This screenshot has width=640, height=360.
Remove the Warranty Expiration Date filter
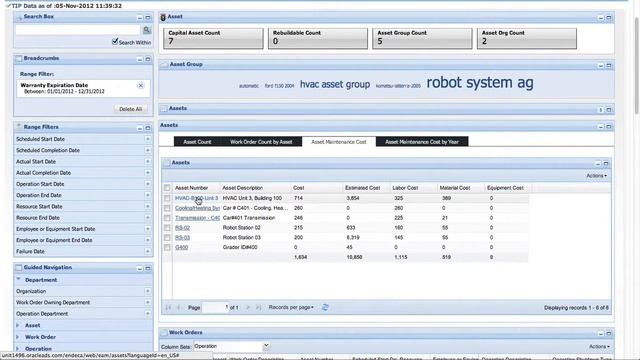[x=140, y=86]
